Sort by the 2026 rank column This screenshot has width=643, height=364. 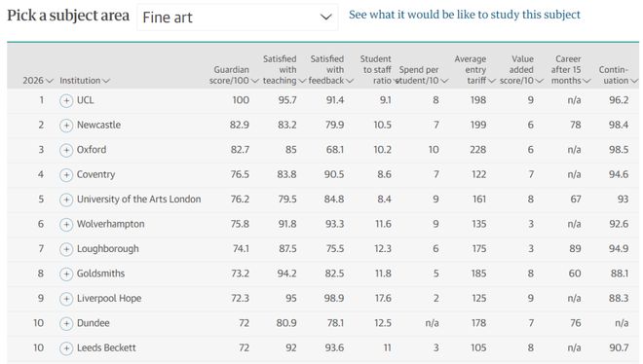coord(38,80)
